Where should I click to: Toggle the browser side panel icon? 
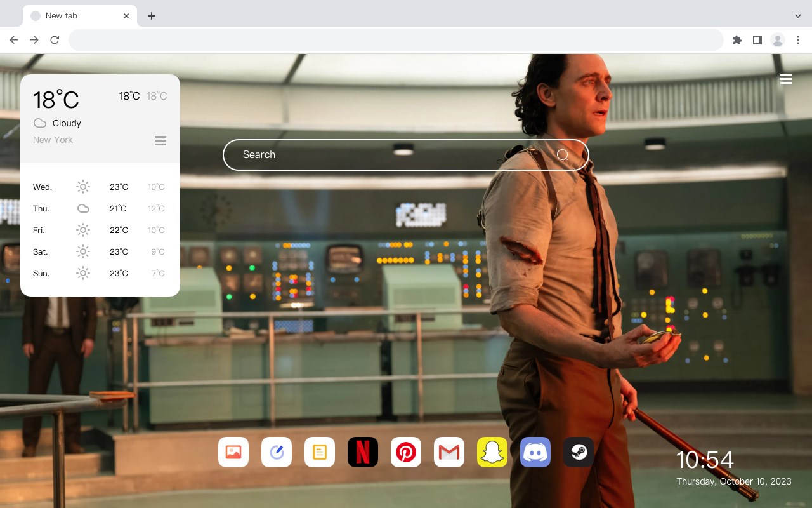click(757, 40)
